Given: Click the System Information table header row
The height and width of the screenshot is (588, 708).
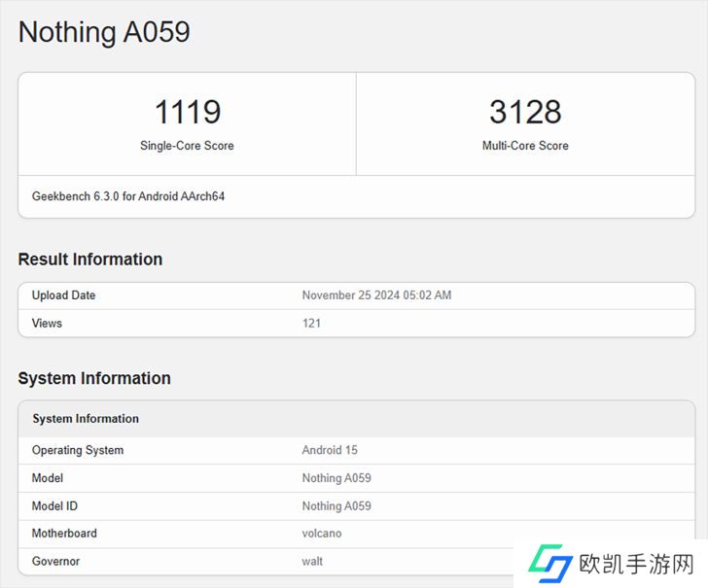Looking at the screenshot, I should pyautogui.click(x=86, y=419).
